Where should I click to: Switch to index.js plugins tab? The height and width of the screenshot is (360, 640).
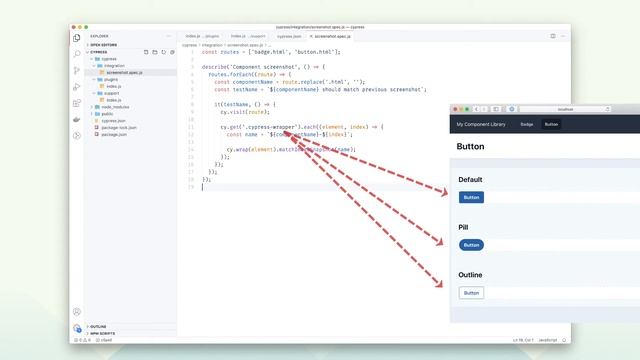[x=202, y=36]
